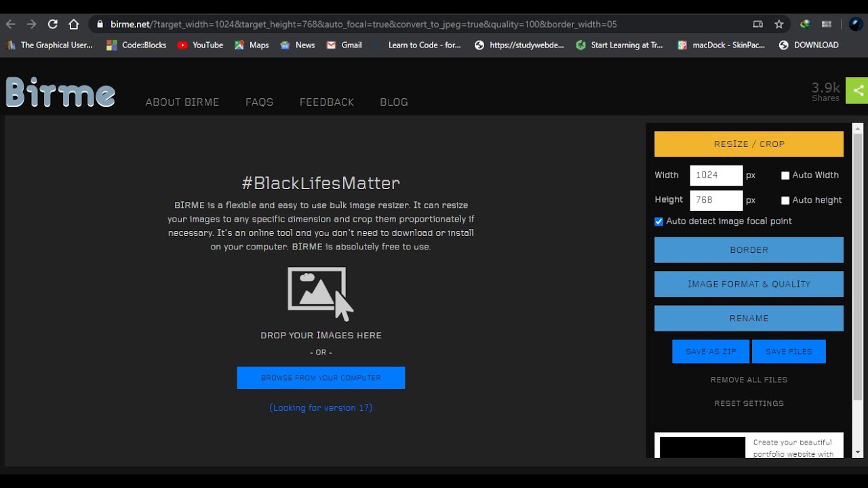
Task: Expand the Rename section
Action: [x=749, y=319]
